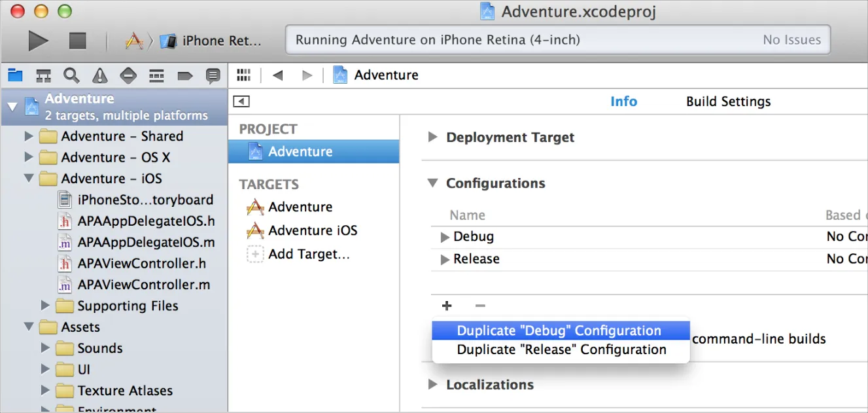Image resolution: width=868 pixels, height=413 pixels.
Task: Choose Duplicate "Release" Configuration
Action: (561, 350)
